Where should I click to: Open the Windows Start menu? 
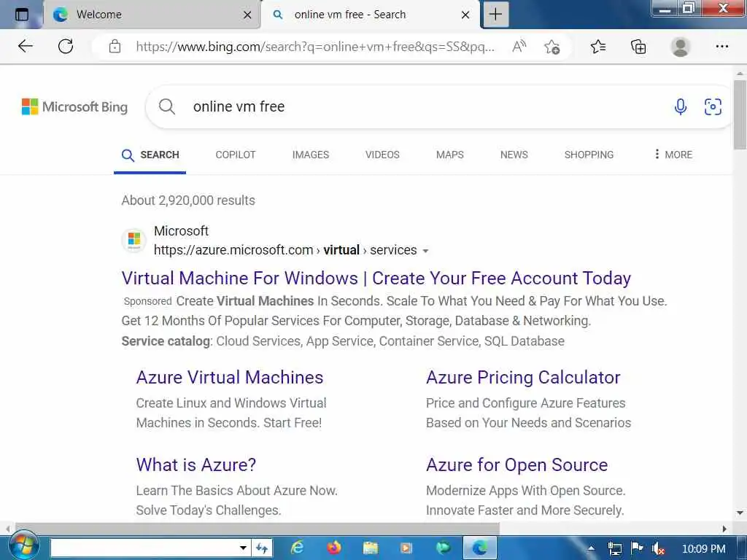click(23, 547)
